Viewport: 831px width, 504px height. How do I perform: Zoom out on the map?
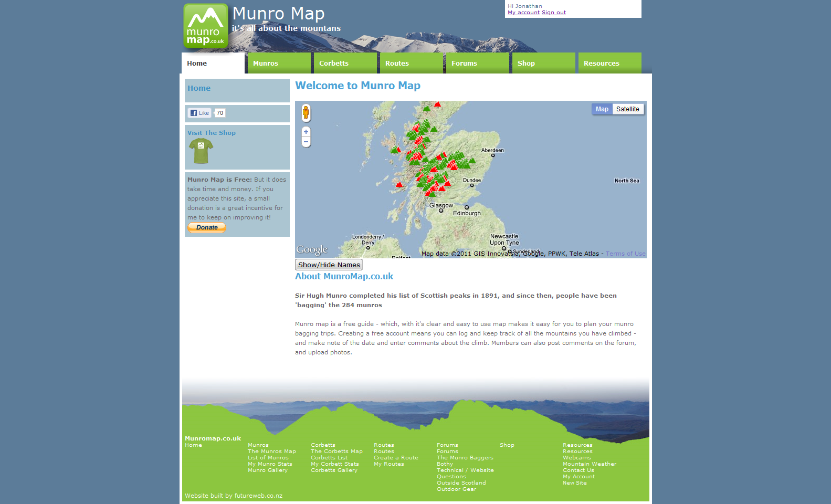306,142
